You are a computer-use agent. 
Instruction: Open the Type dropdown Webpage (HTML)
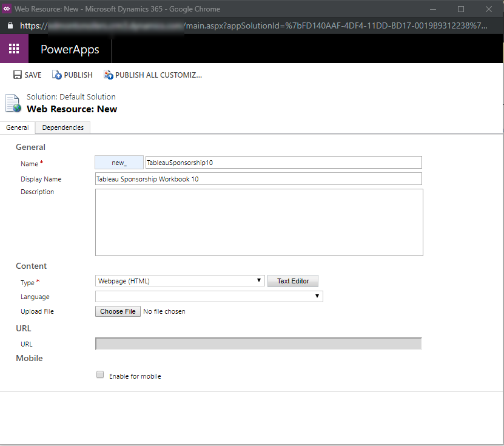click(x=180, y=281)
